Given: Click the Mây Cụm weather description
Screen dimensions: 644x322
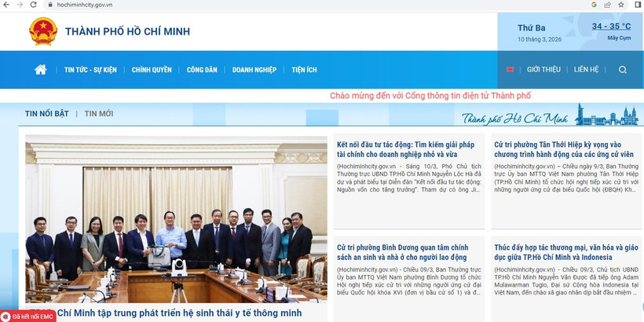Looking at the screenshot, I should (619, 38).
